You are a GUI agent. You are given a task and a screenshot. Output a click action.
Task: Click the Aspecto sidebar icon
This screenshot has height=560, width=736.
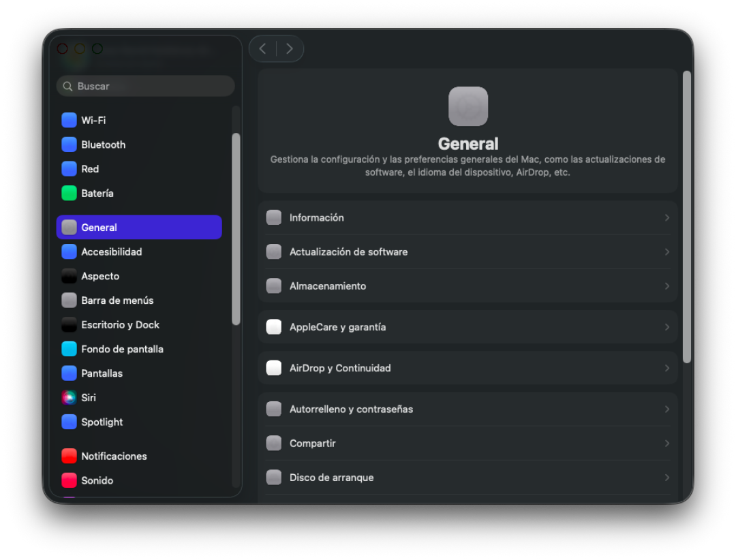69,276
